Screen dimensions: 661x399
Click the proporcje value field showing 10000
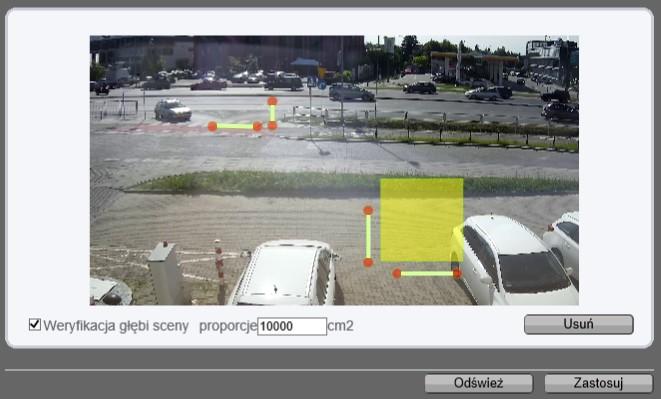292,326
